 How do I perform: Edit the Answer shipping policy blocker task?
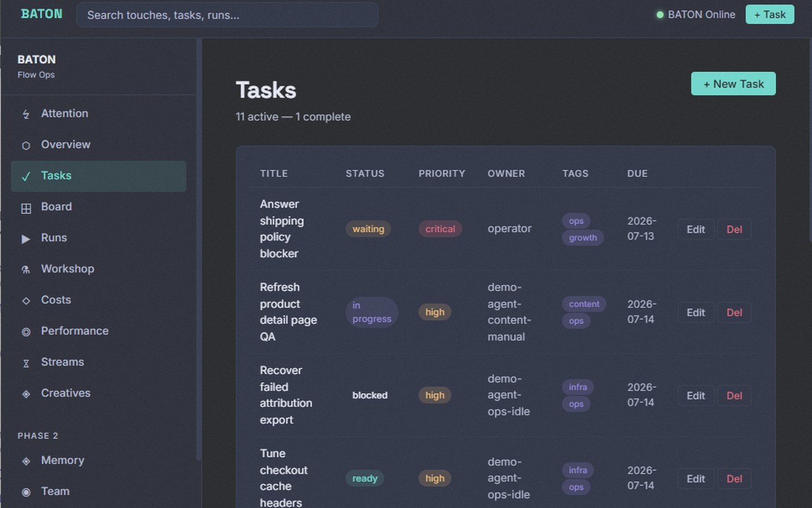696,229
